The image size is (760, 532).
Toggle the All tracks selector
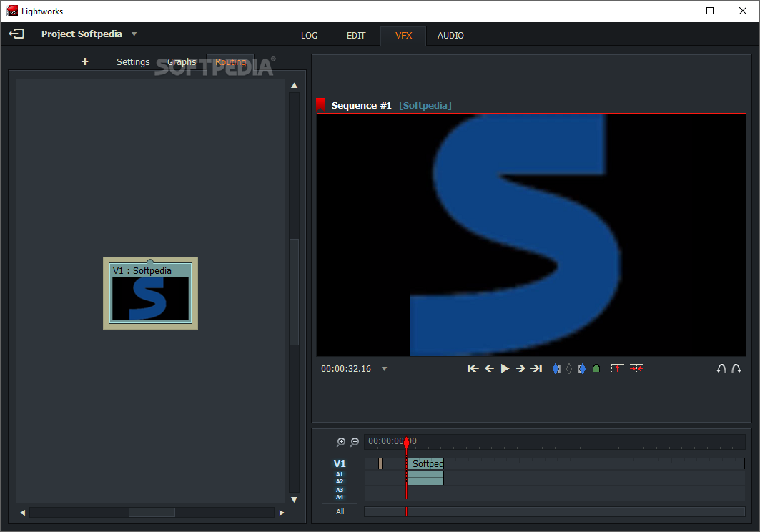340,512
